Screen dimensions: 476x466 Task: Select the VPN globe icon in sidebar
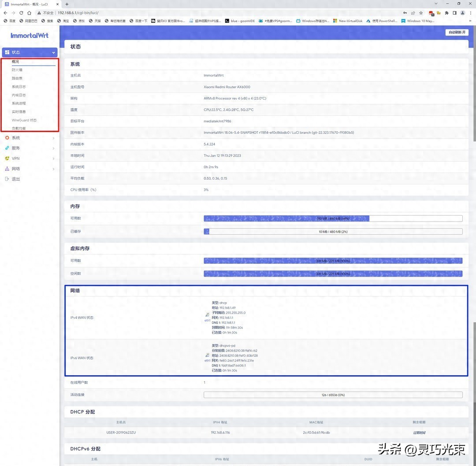[x=7, y=158]
